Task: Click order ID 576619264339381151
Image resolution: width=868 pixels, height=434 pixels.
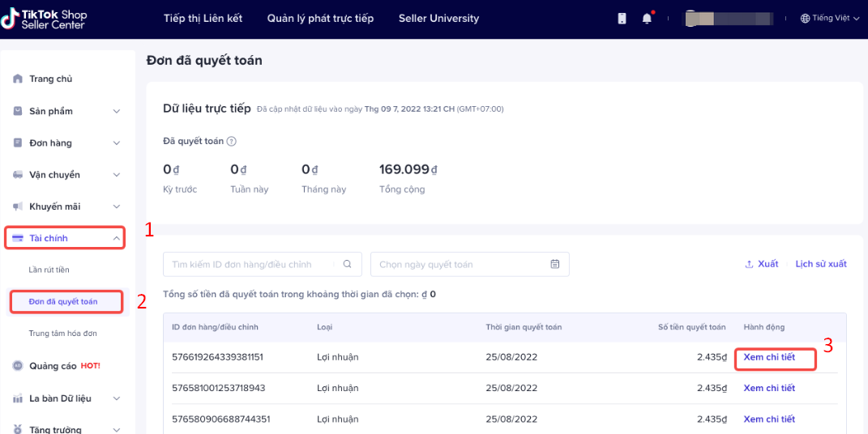Action: point(217,357)
